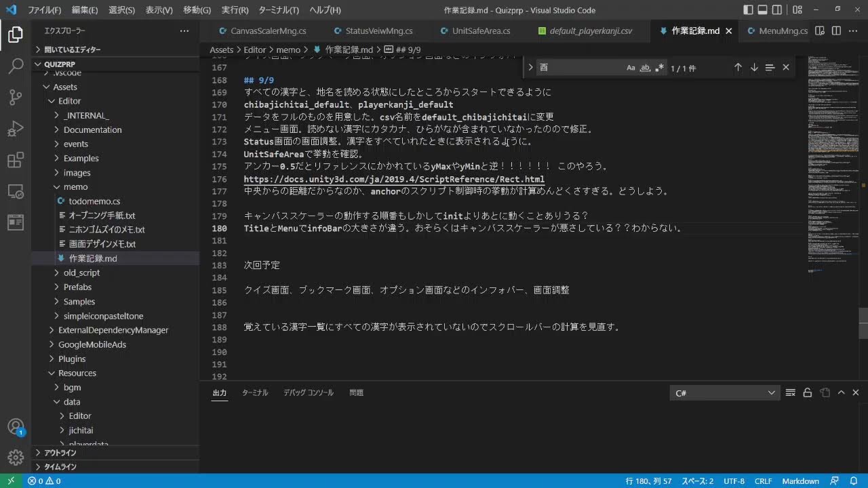Image resolution: width=868 pixels, height=488 pixels.
Task: Expand the Prefabs folder
Action: (x=115, y=287)
